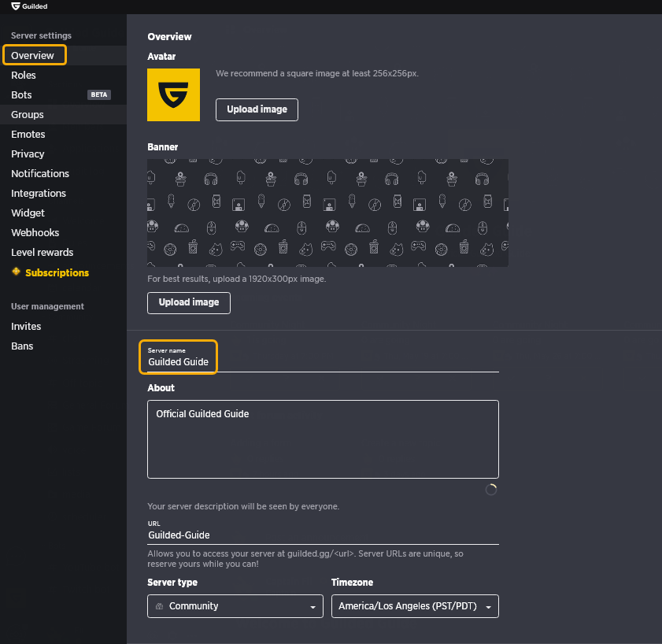Click the BETA badge beside Bots

coord(99,94)
